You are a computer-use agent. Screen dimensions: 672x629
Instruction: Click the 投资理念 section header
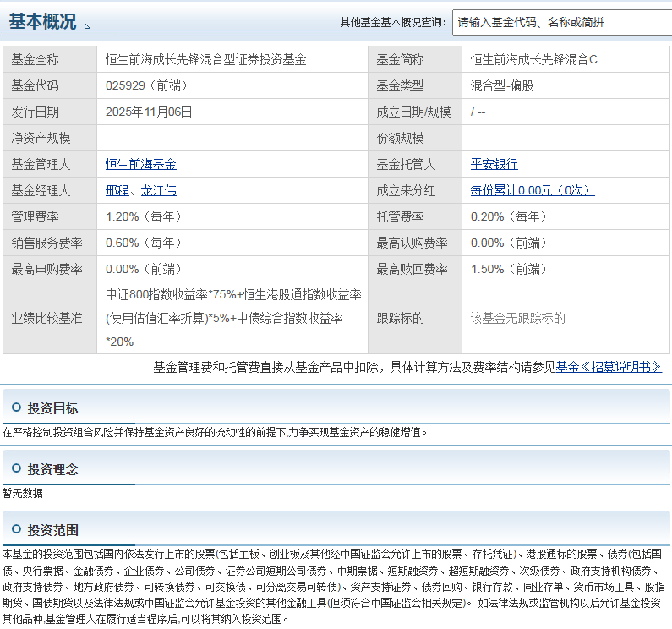point(336,468)
